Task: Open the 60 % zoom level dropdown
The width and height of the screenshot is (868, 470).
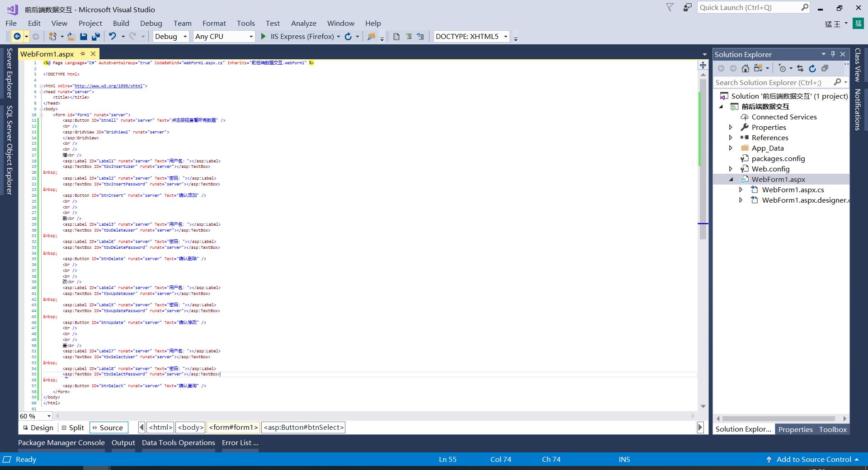Action: [49, 416]
